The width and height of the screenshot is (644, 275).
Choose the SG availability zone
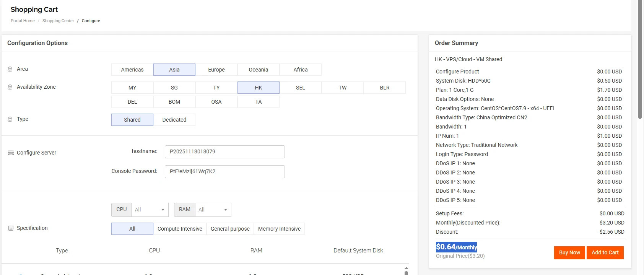(174, 88)
